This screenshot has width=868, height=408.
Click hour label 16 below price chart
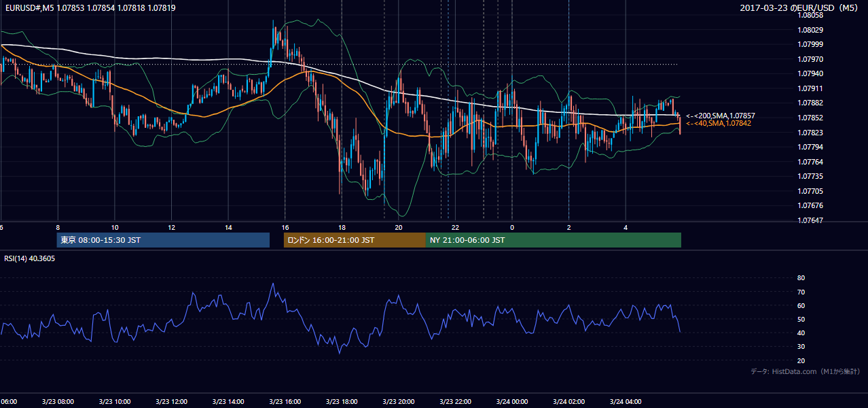(285, 227)
